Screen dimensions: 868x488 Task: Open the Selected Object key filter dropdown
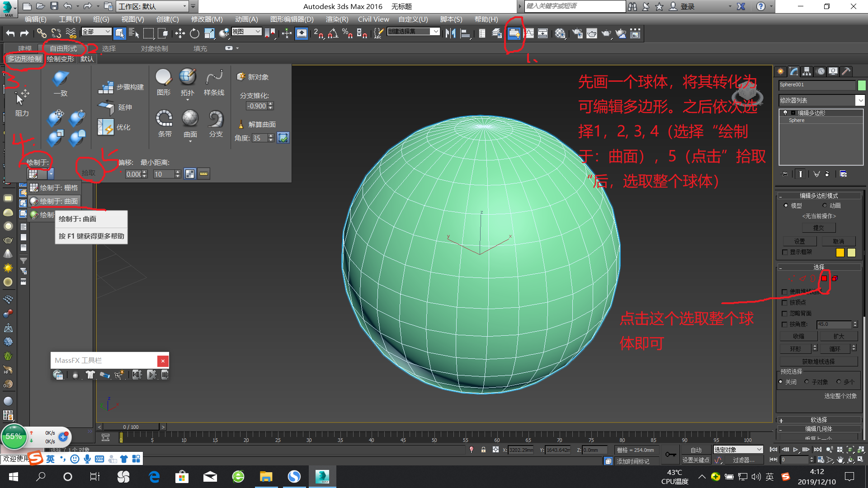point(738,450)
